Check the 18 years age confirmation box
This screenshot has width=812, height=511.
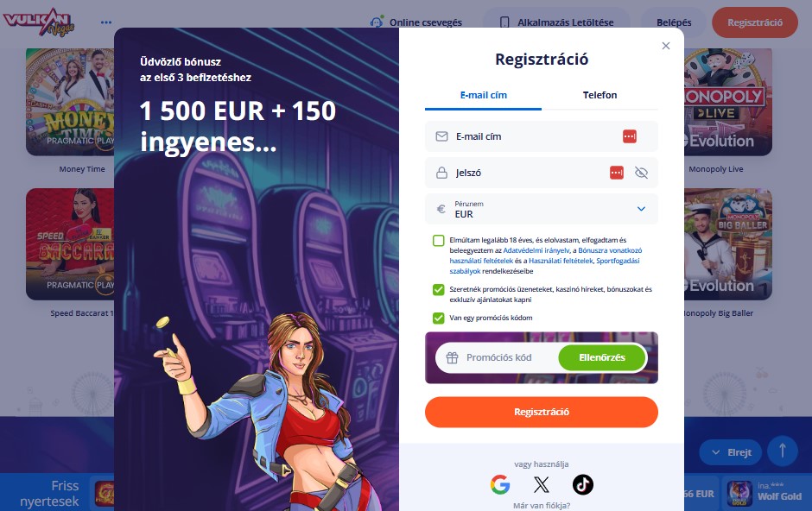pyautogui.click(x=439, y=241)
